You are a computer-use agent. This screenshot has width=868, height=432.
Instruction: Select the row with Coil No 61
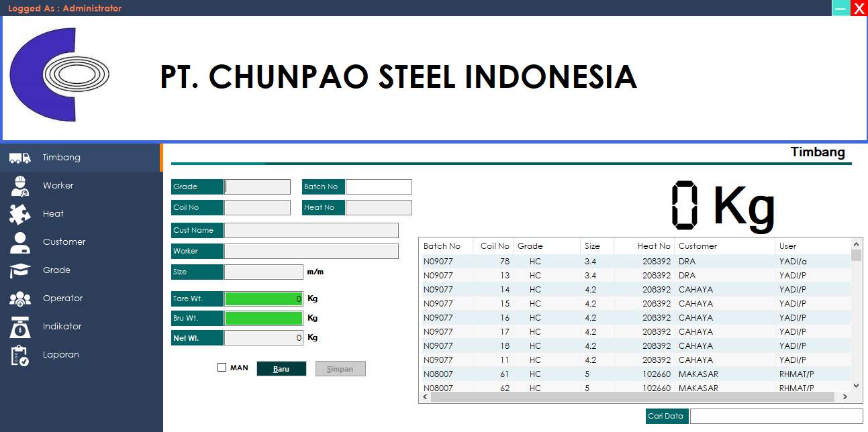(x=635, y=374)
